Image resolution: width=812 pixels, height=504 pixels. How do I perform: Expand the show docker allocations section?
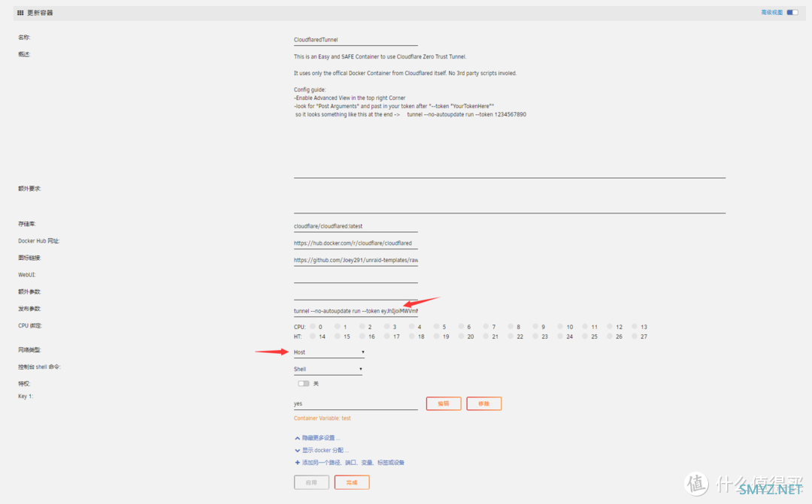pos(322,450)
